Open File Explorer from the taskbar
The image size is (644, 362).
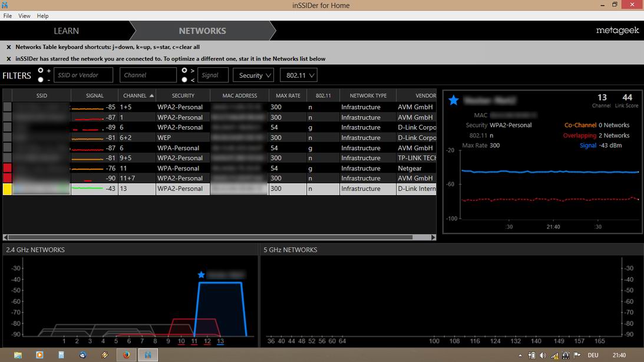pos(18,355)
